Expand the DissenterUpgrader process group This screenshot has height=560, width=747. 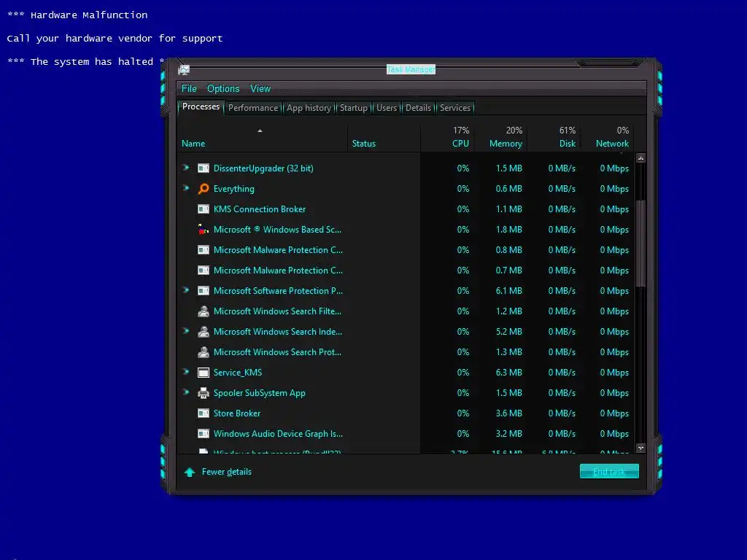coord(186,168)
